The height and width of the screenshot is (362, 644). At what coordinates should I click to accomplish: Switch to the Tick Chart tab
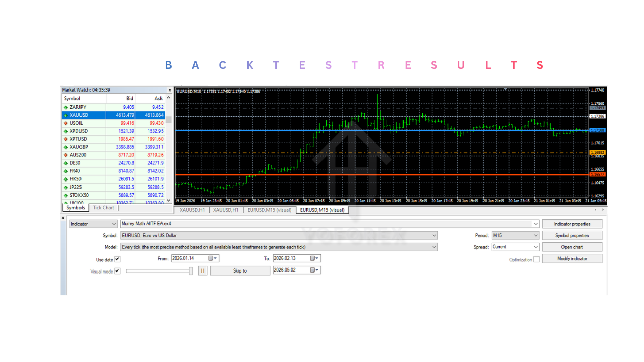tap(104, 207)
